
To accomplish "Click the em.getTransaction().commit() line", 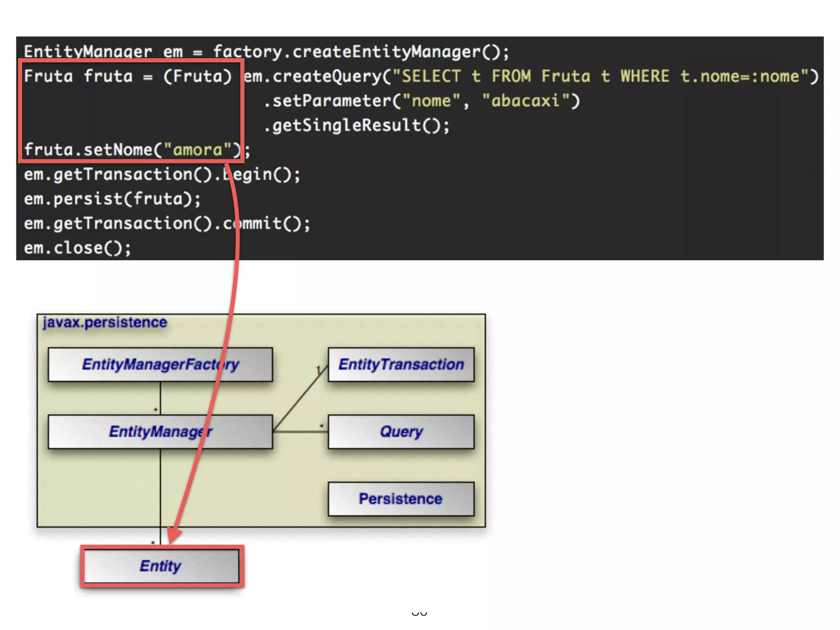I will coord(167,224).
